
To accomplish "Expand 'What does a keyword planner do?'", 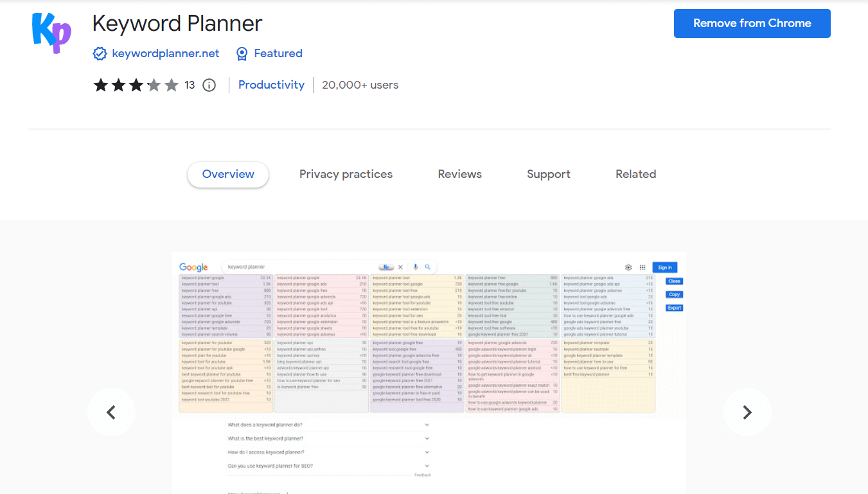I will pyautogui.click(x=328, y=425).
